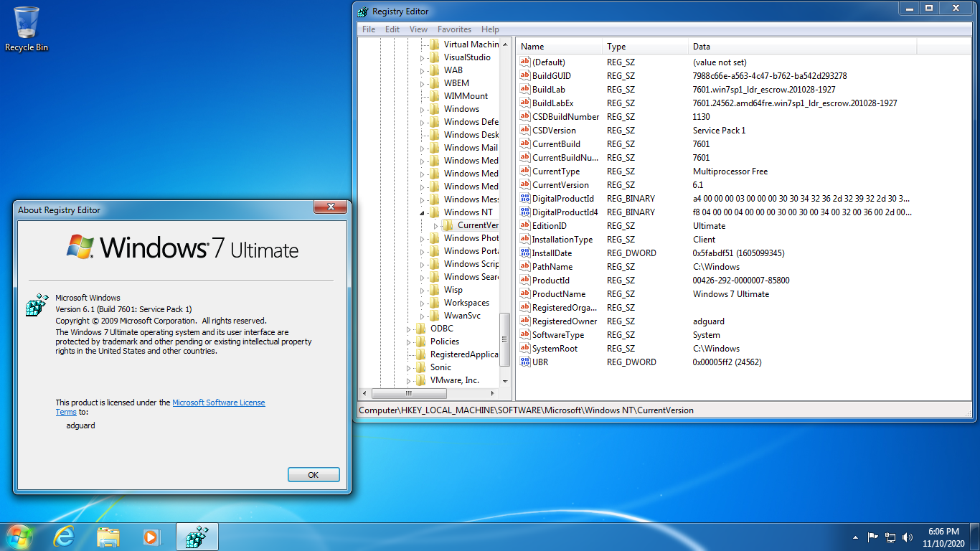Screen dimensions: 980x551
Task: Expand the VisualStudio tree key
Action: pyautogui.click(x=422, y=57)
